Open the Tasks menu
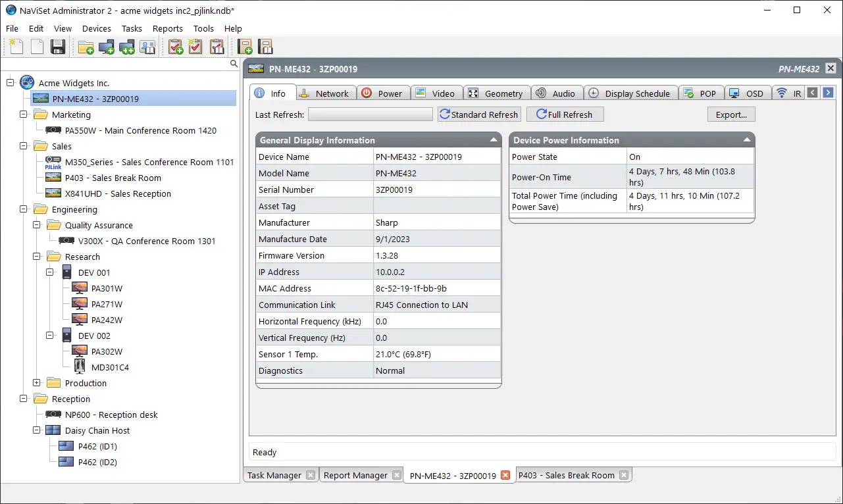Screen dimensions: 843x504 [132, 28]
